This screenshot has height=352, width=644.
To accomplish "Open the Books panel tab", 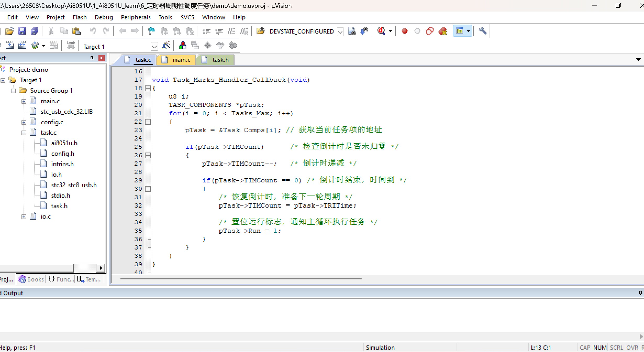I will pyautogui.click(x=31, y=279).
